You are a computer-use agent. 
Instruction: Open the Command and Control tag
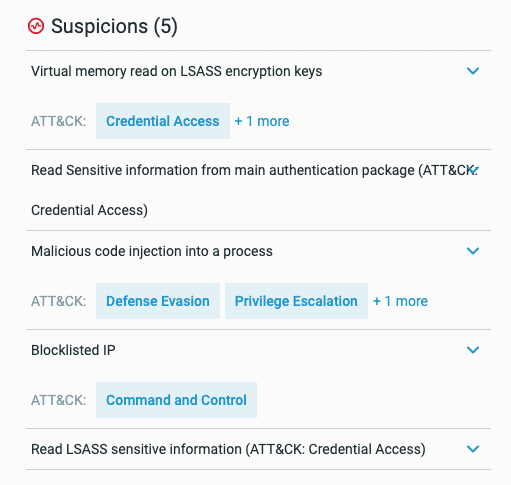[176, 400]
